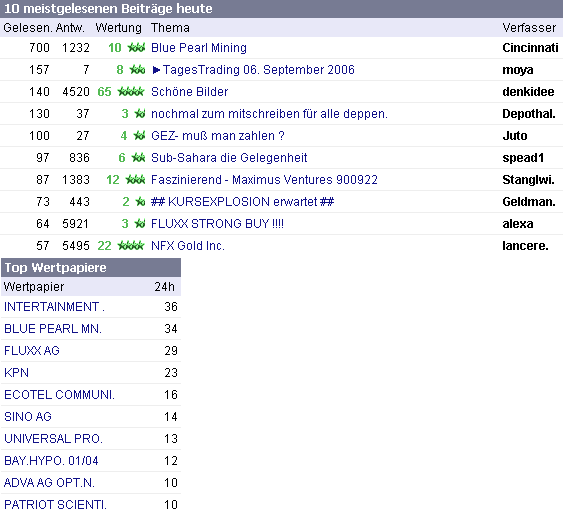The image size is (563, 519).
Task: Open PATRIOT SCIENTI. security link
Action: pos(55,504)
